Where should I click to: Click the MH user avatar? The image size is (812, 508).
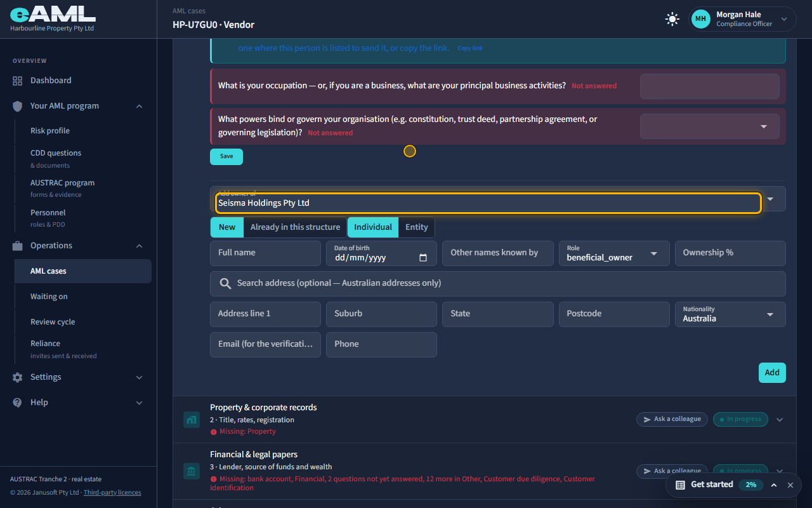click(701, 19)
